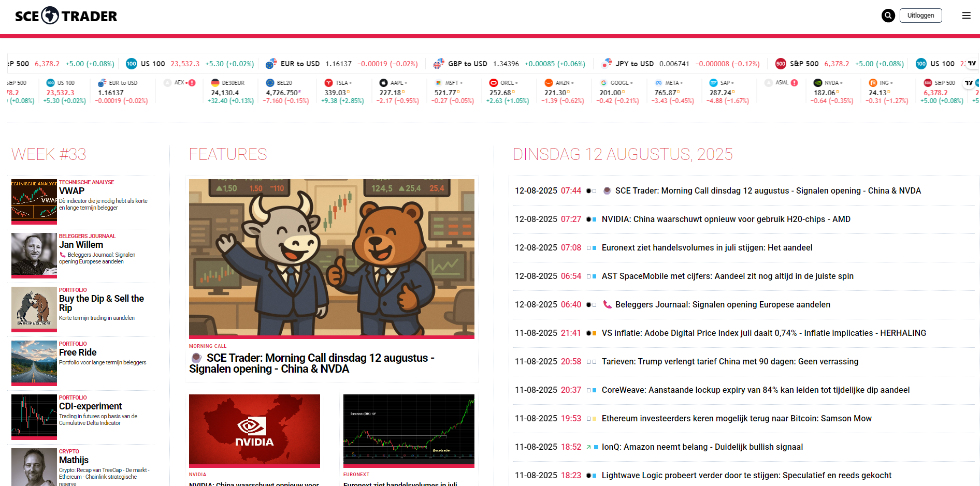Image resolution: width=980 pixels, height=486 pixels.
Task: Open the CDI-experiment title
Action: [x=91, y=406]
